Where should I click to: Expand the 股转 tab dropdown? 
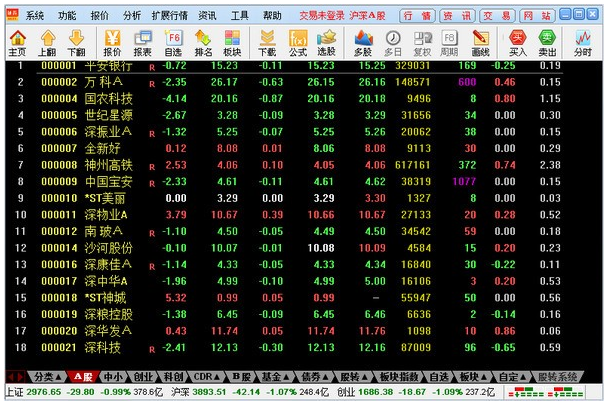[x=353, y=376]
